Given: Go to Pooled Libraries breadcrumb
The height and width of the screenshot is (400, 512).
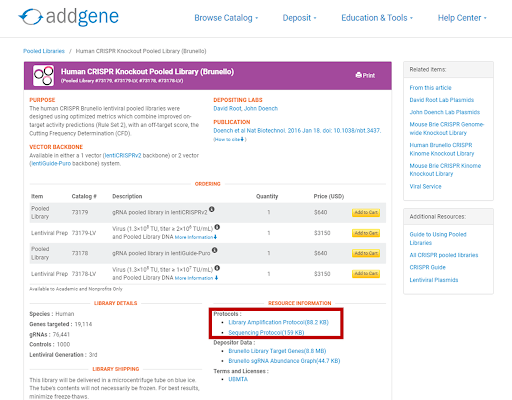Looking at the screenshot, I should (x=44, y=51).
